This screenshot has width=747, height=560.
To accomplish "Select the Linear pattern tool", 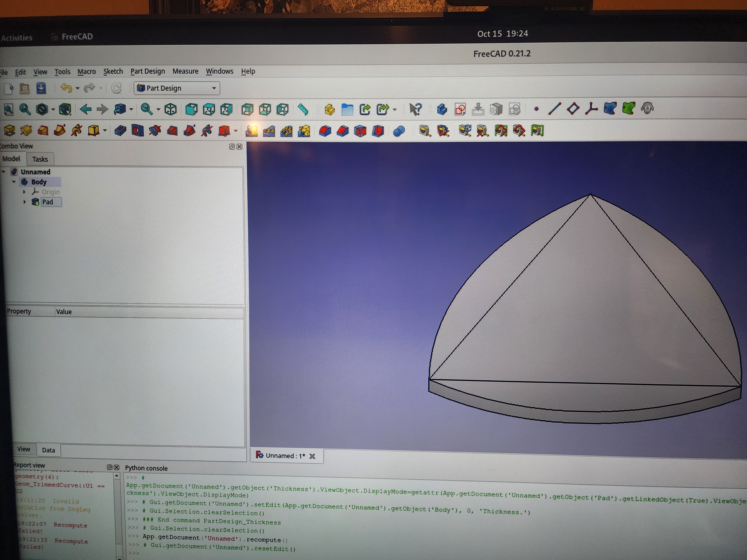I will point(269,131).
